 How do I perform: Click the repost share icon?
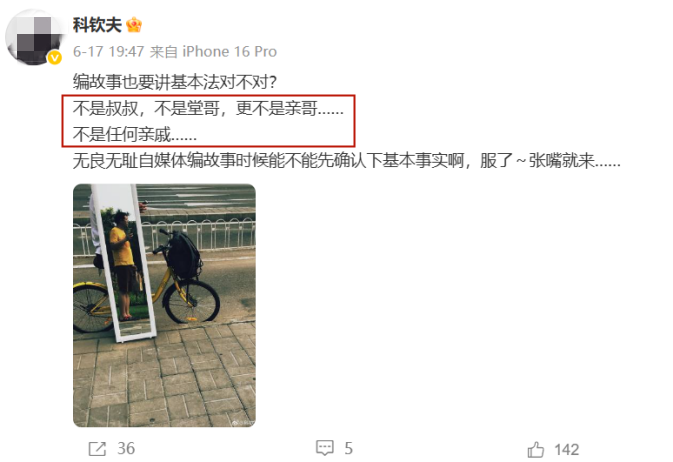click(97, 449)
